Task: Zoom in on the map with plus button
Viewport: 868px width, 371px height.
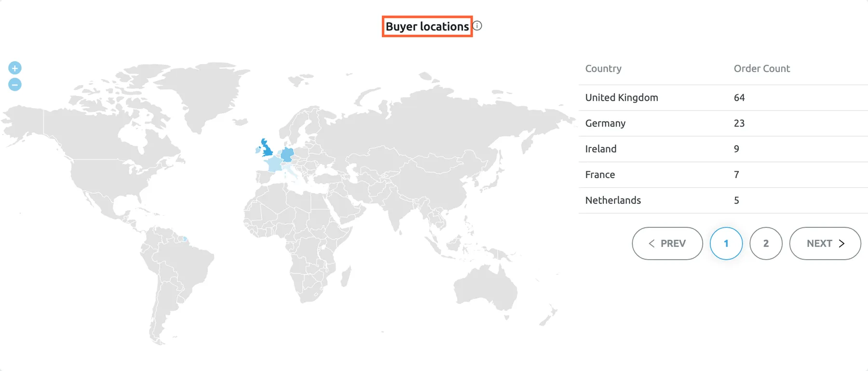Action: click(x=15, y=68)
